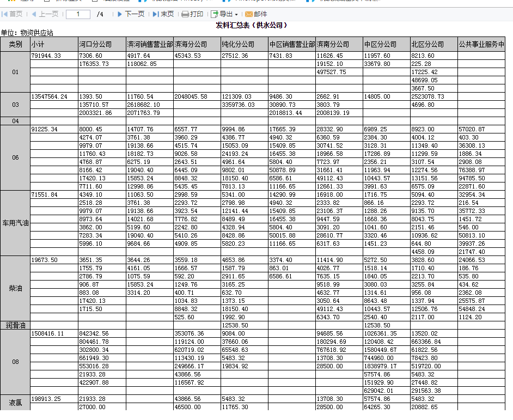513x420 pixels.
Task: Click the /4 total pages indicator
Action: pos(100,14)
